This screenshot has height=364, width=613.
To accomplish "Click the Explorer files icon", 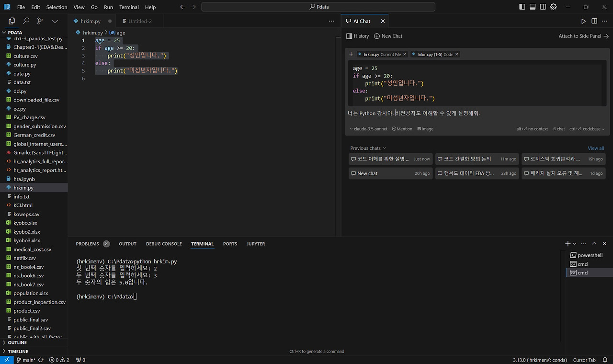I will coord(12,21).
